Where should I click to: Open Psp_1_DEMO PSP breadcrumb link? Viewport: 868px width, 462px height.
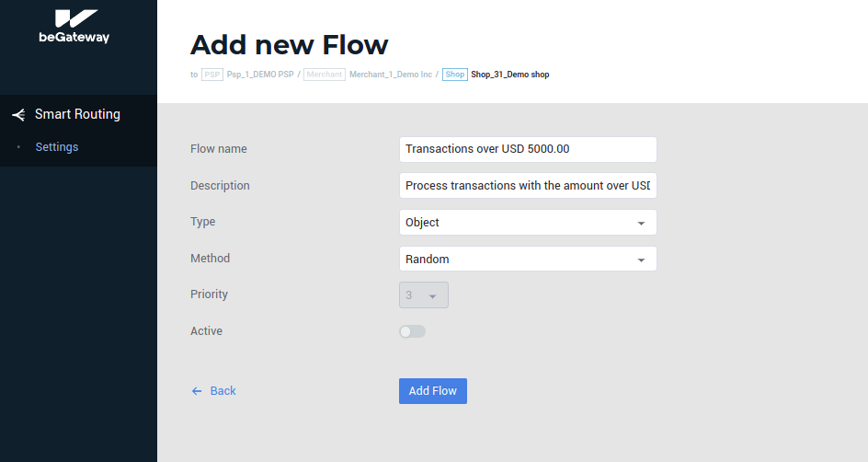tap(260, 75)
